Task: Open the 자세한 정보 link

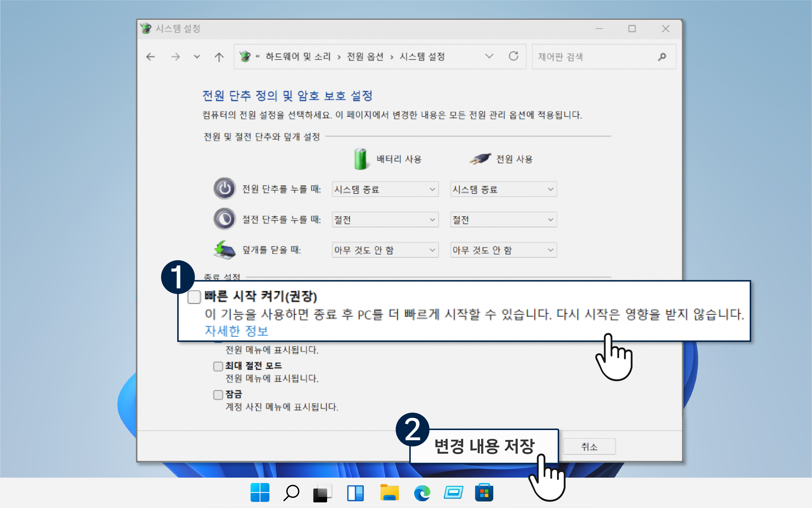Action: pos(236,331)
